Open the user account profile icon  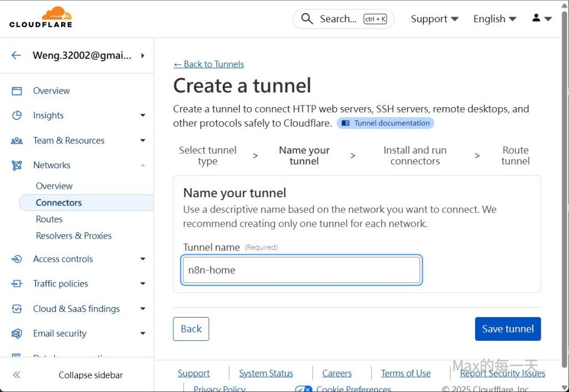pos(536,18)
